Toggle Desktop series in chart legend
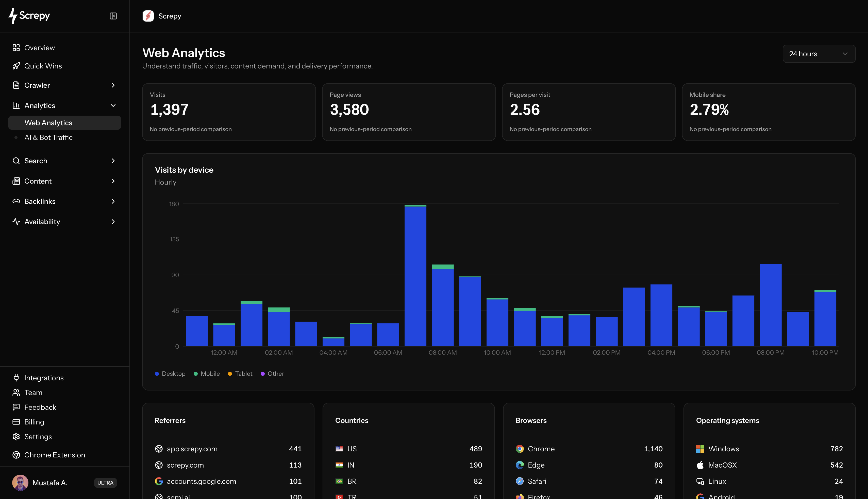Screen dimensions: 868x499 (170, 373)
